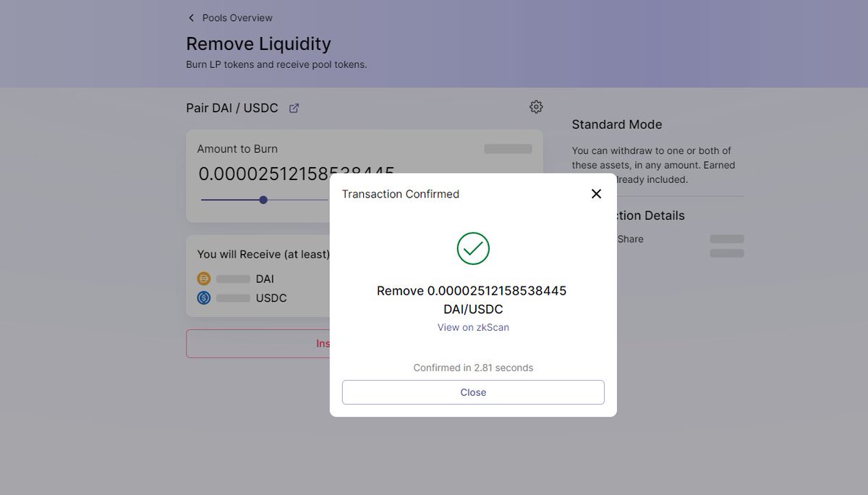
Task: Click 'Confirmed in 2.81 seconds' text
Action: (x=473, y=368)
